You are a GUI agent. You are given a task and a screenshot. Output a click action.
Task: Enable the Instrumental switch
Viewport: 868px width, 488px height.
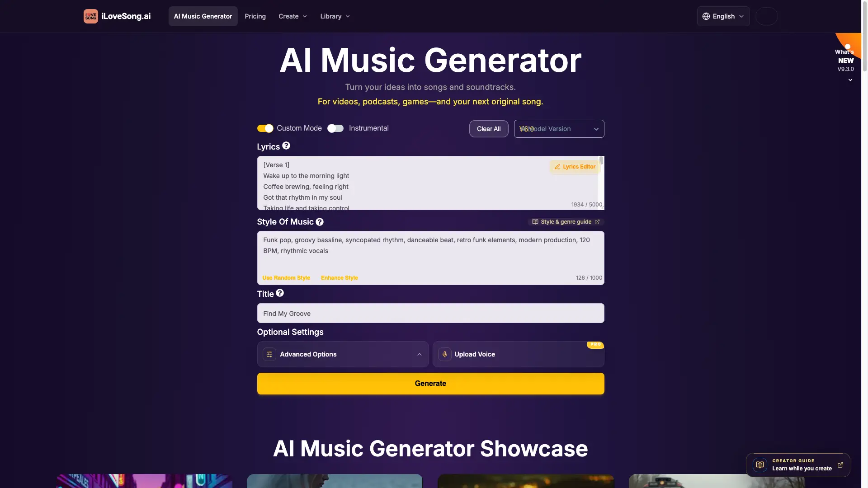[335, 128]
